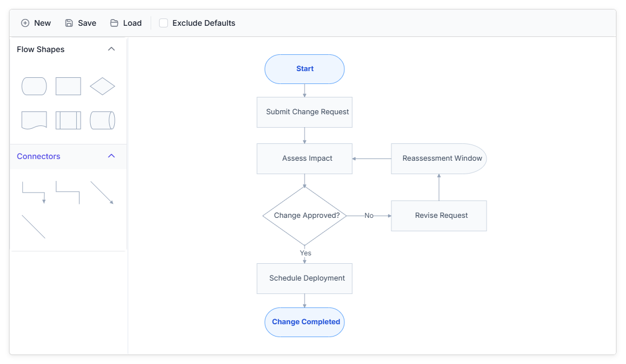Select the Revise Request node
This screenshot has width=626, height=364.
click(x=439, y=216)
